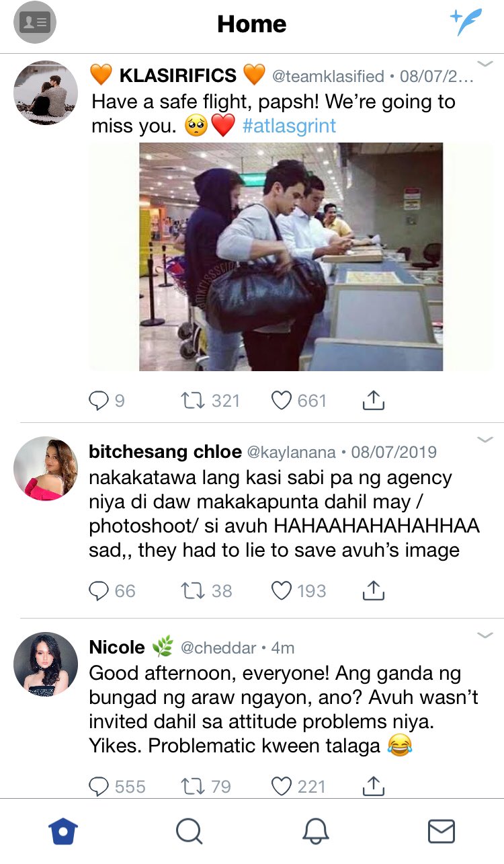This screenshot has height=864, width=504.
Task: Open the #atlasgrint hashtag link
Action: 289,126
